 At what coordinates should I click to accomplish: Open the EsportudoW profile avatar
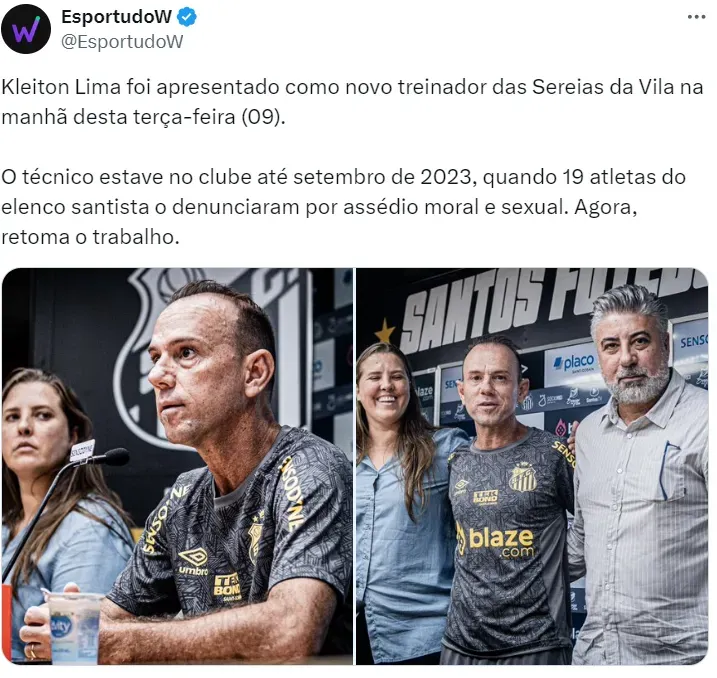[26, 29]
